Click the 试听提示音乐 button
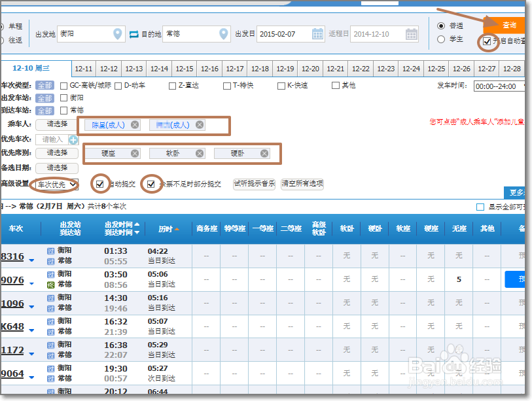 254,184
